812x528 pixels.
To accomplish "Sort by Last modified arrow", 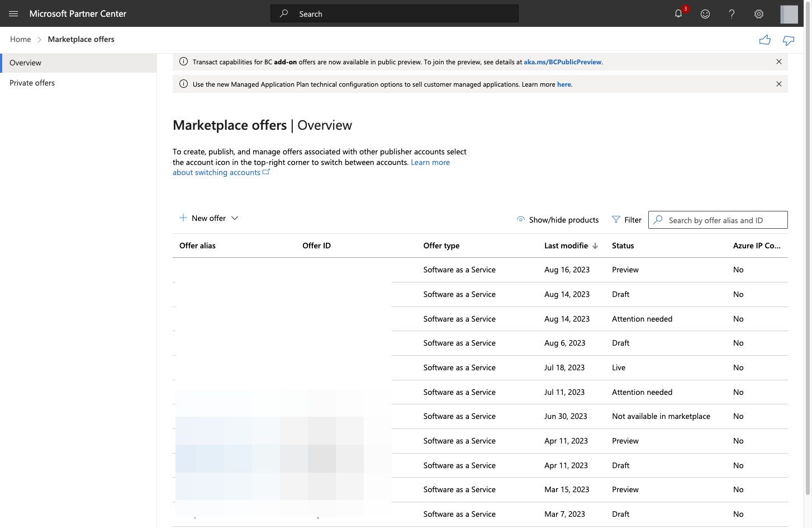I will tap(595, 246).
